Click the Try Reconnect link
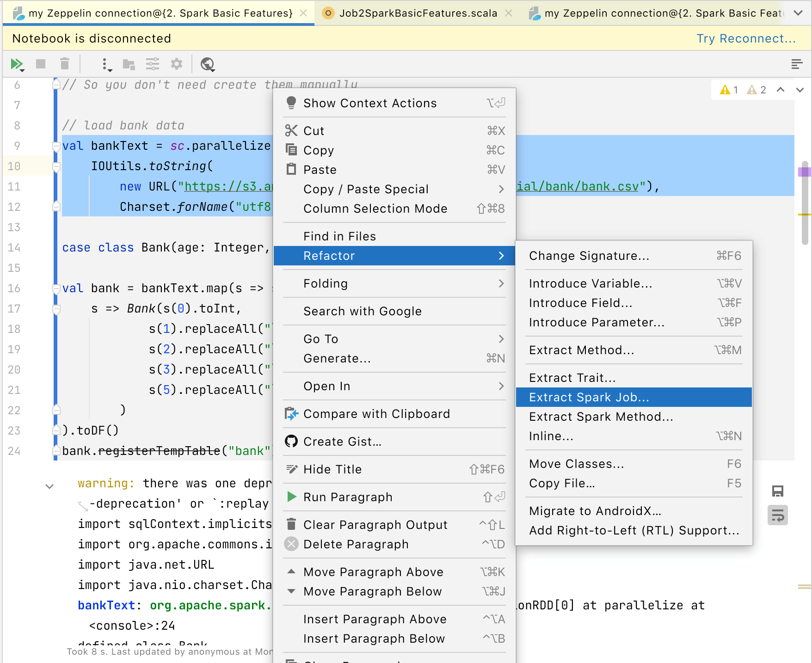812x663 pixels. point(746,38)
